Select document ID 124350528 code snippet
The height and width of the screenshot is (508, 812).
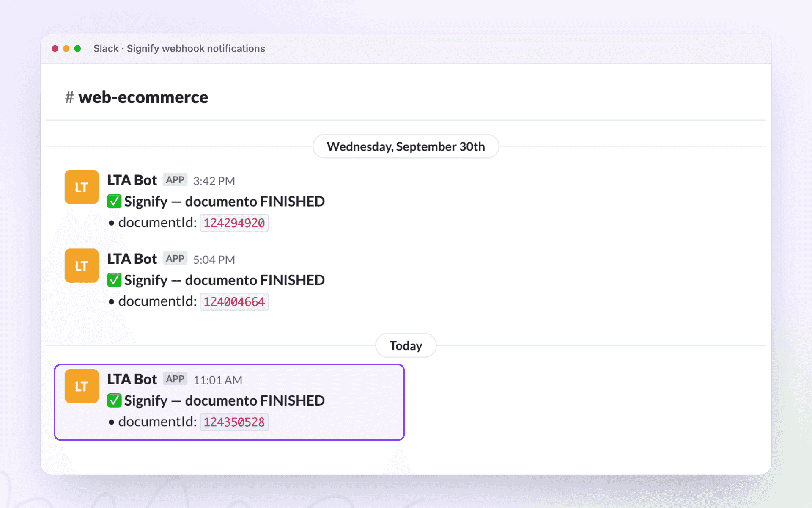234,422
